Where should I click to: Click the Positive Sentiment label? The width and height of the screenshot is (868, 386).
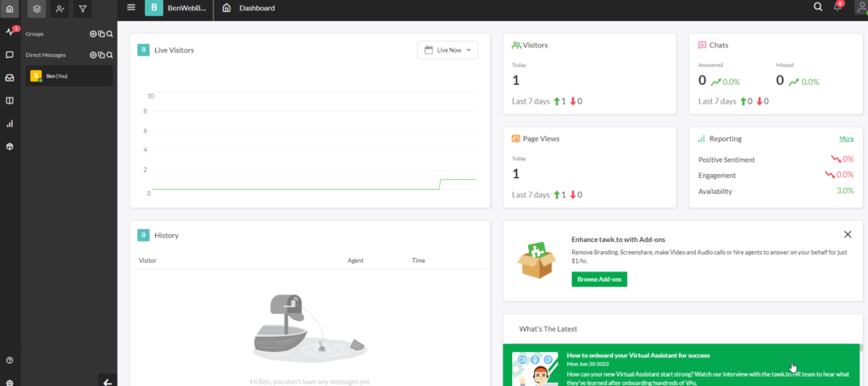[726, 159]
